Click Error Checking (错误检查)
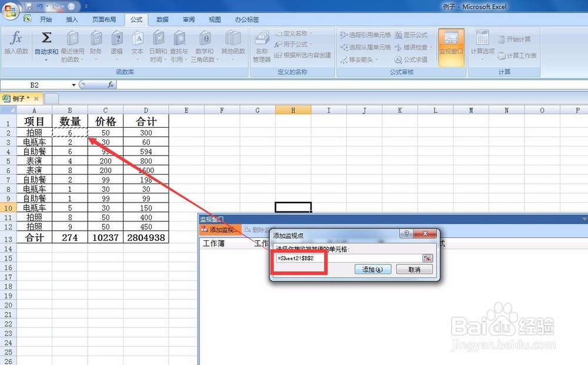 [x=413, y=47]
